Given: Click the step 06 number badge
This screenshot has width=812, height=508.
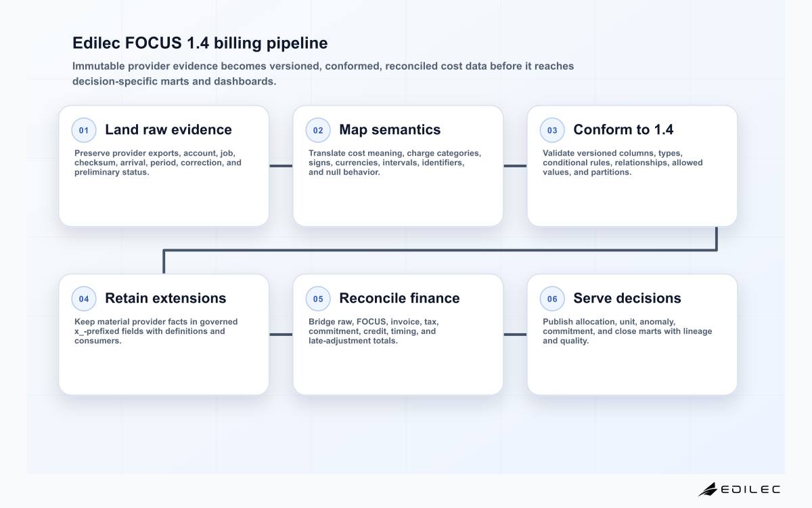Looking at the screenshot, I should [552, 299].
